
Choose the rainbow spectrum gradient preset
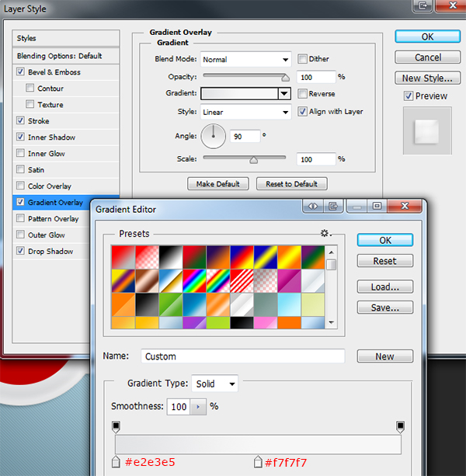pos(194,281)
